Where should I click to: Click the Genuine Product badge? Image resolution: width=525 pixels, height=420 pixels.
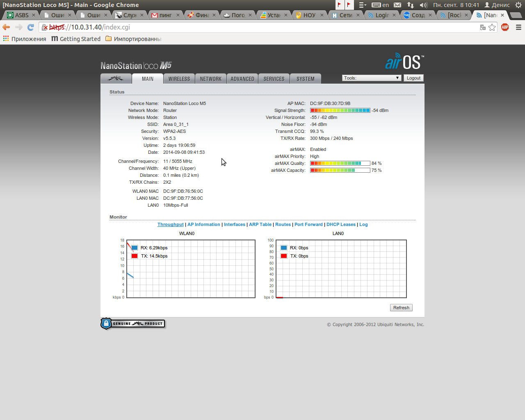[x=133, y=324]
